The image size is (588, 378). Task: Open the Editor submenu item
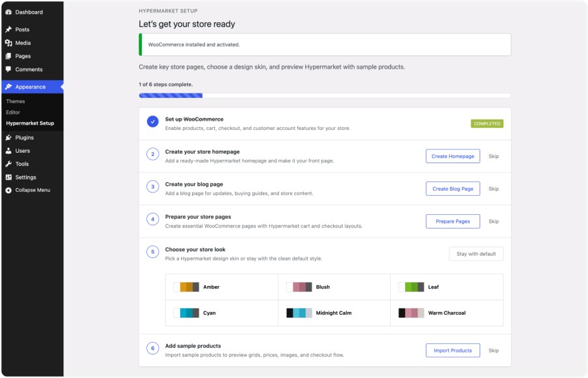tap(13, 112)
